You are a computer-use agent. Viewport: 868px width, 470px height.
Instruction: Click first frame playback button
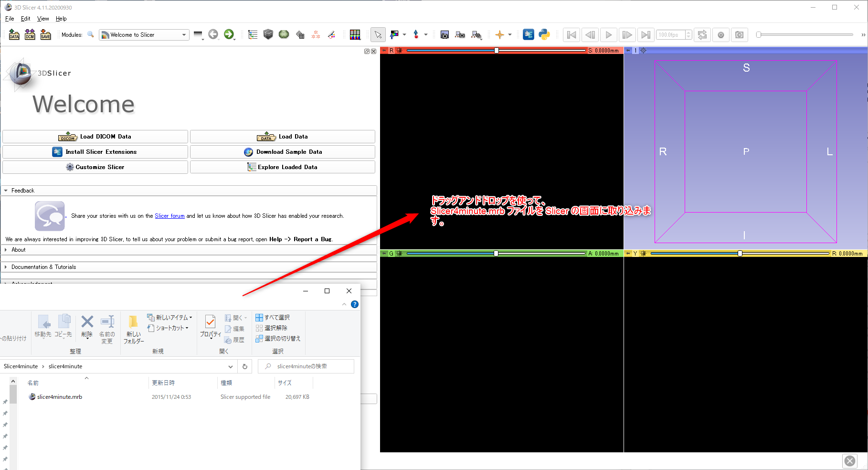pos(572,34)
